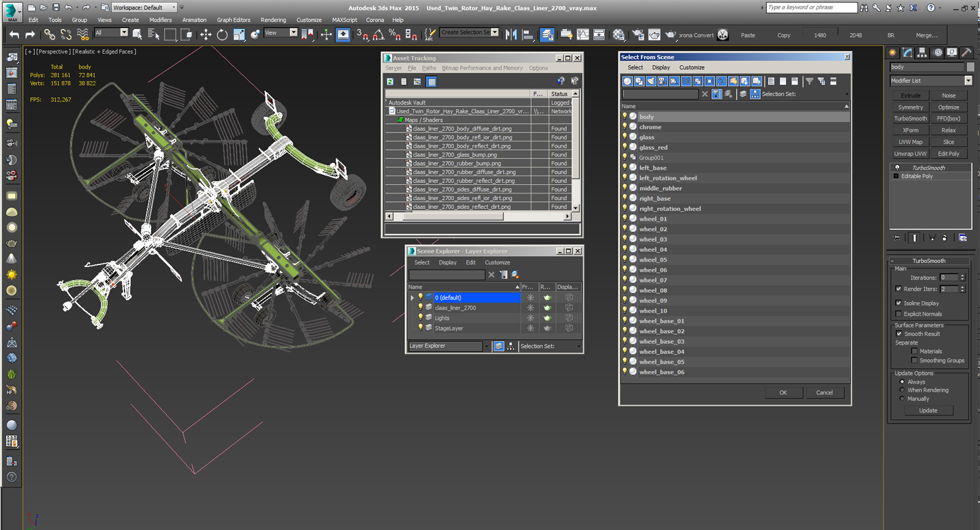Open the Material Editor icon
Image resolution: width=980 pixels, height=530 pixels.
(618, 34)
